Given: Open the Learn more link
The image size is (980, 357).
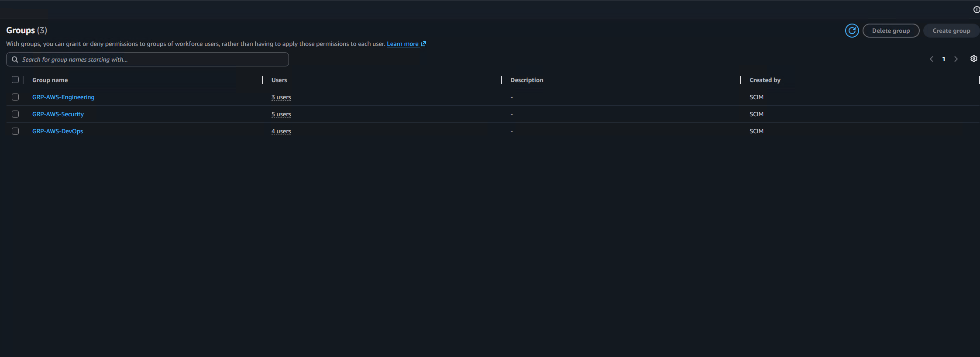Looking at the screenshot, I should 402,44.
